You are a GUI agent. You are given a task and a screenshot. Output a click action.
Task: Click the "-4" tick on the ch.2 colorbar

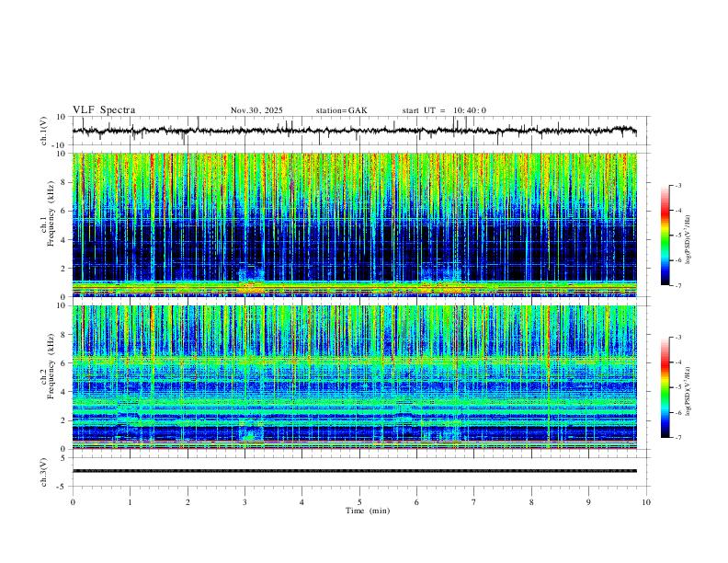677,362
